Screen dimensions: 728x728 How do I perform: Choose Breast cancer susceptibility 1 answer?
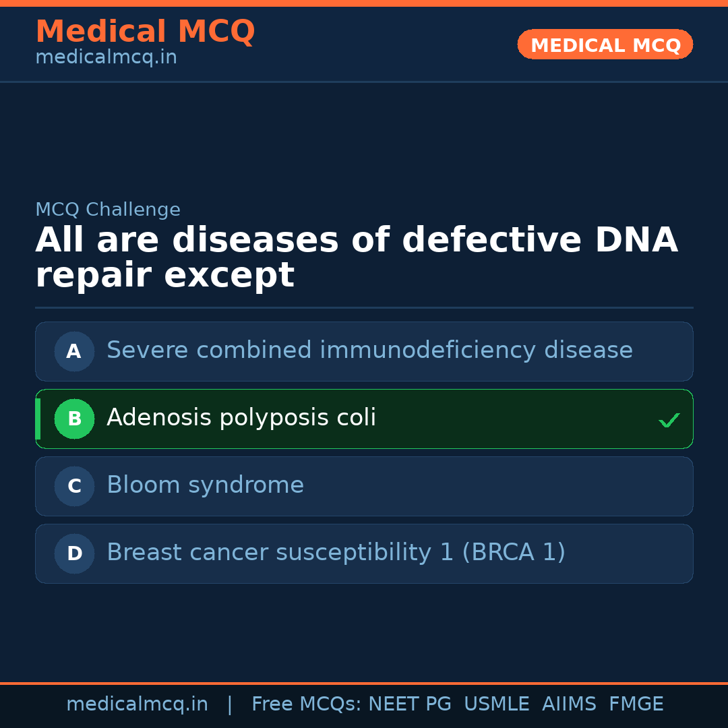pos(336,553)
